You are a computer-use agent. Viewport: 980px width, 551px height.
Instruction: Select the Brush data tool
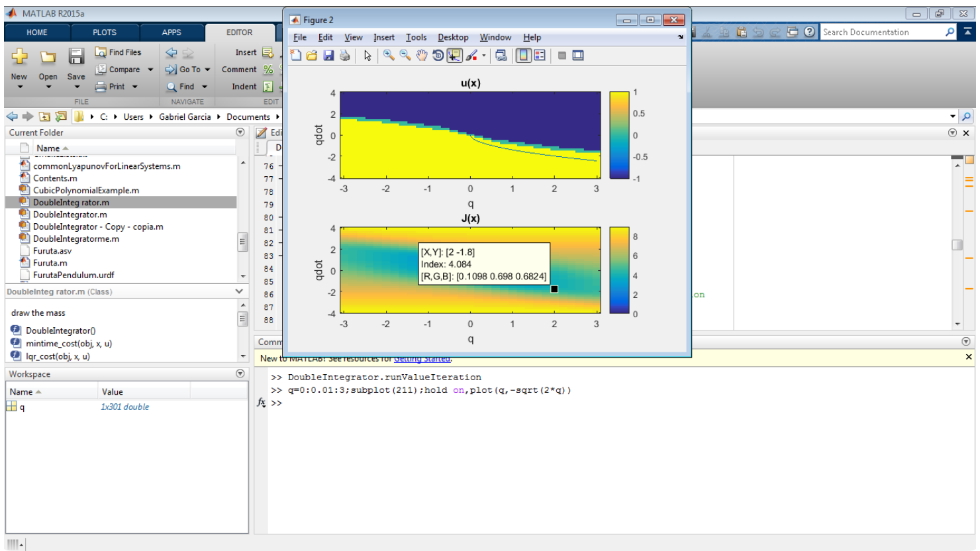471,56
